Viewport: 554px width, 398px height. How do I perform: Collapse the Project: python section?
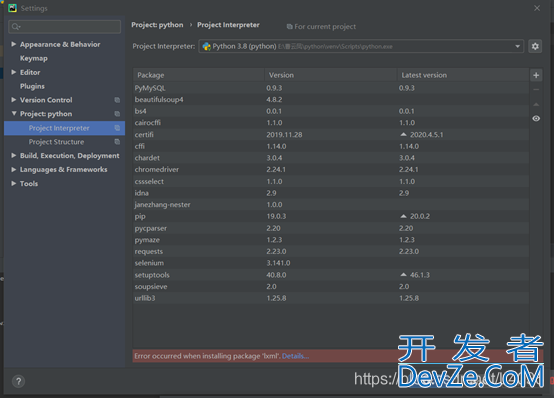(x=14, y=114)
